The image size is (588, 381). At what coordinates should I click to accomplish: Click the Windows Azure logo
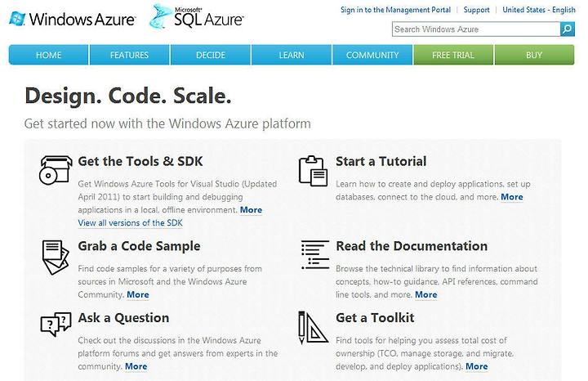click(x=72, y=19)
